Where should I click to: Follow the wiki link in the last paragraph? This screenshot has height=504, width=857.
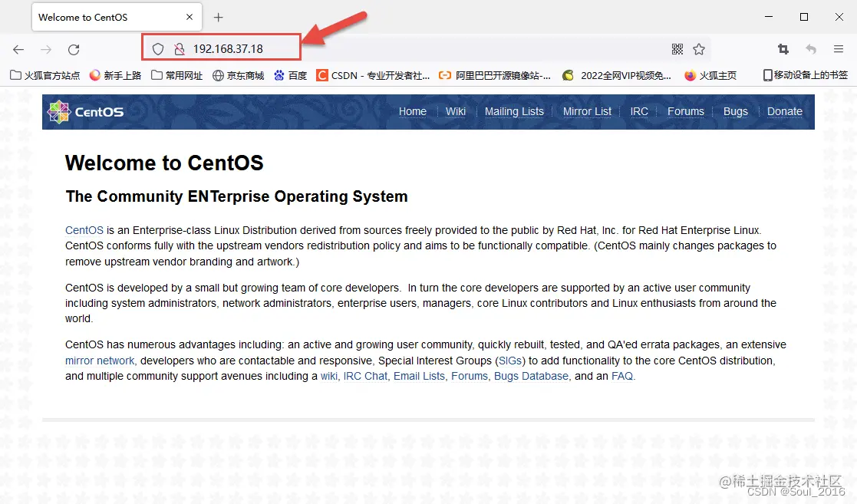(x=329, y=376)
